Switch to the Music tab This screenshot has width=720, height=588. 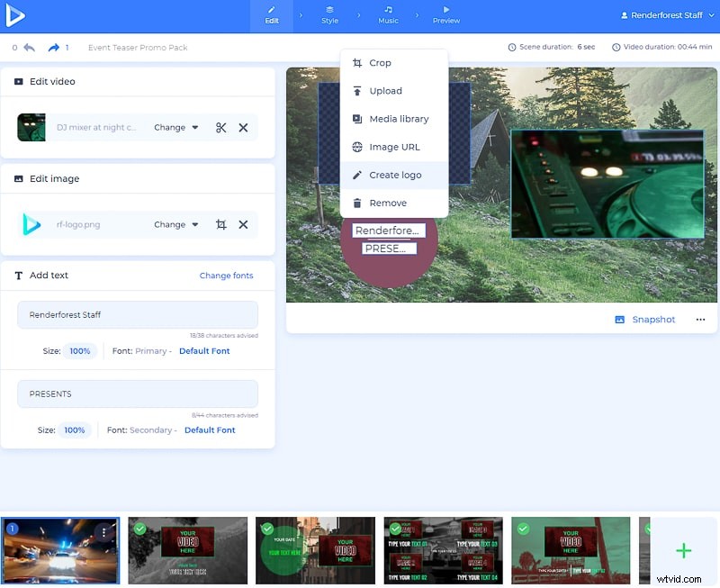click(388, 15)
